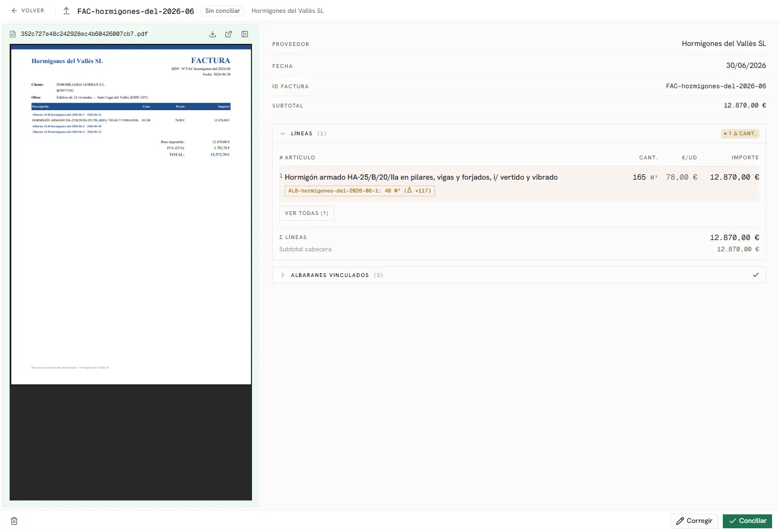Image resolution: width=779 pixels, height=532 pixels.
Task: Toggle the PDF side panel layout icon
Action: pos(245,34)
